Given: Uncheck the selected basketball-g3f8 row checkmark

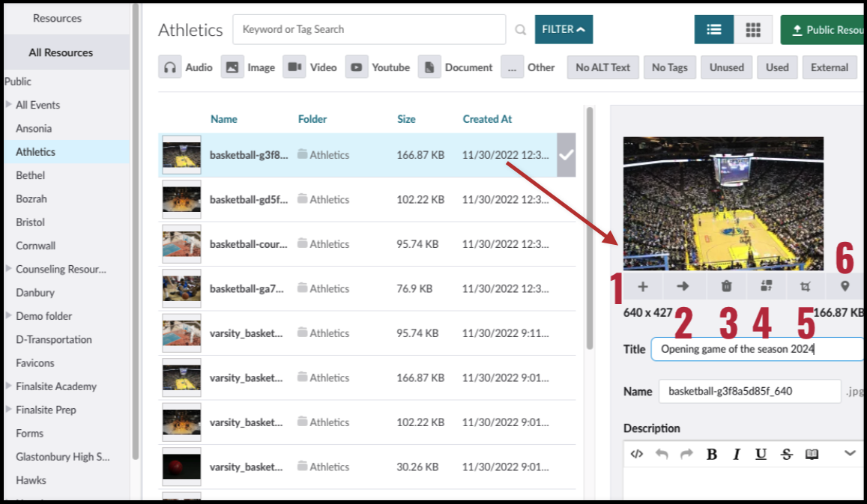Looking at the screenshot, I should (x=567, y=155).
